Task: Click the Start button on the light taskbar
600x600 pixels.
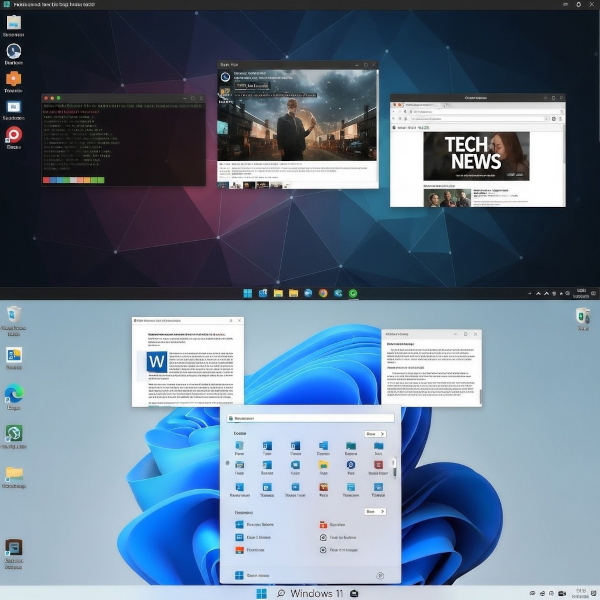Action: [261, 593]
